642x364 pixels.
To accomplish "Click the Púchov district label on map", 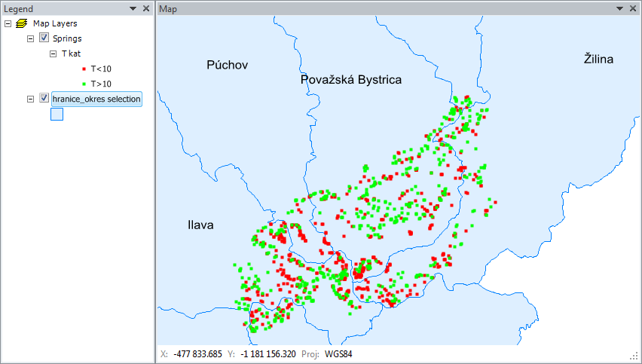I will point(228,65).
